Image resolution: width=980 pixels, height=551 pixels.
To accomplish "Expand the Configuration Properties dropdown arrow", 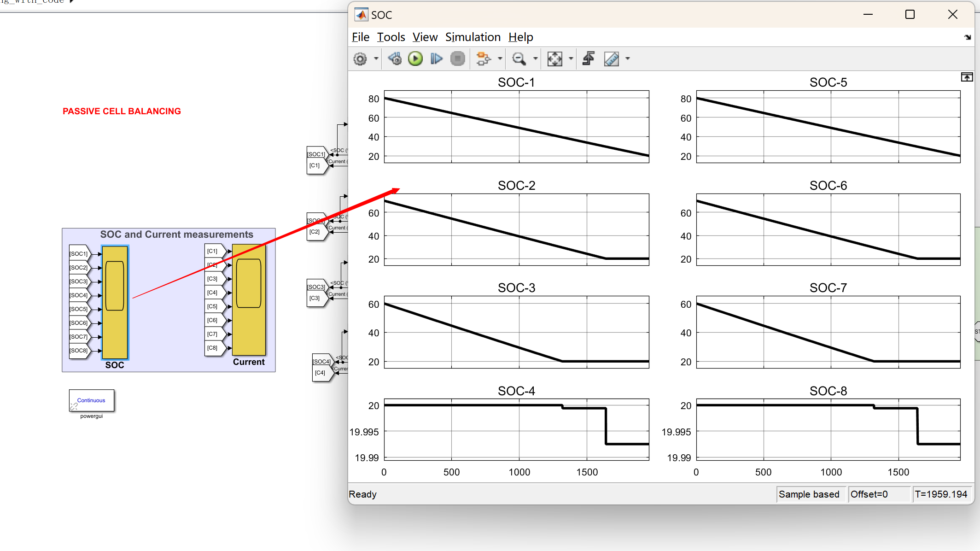I will coord(376,59).
